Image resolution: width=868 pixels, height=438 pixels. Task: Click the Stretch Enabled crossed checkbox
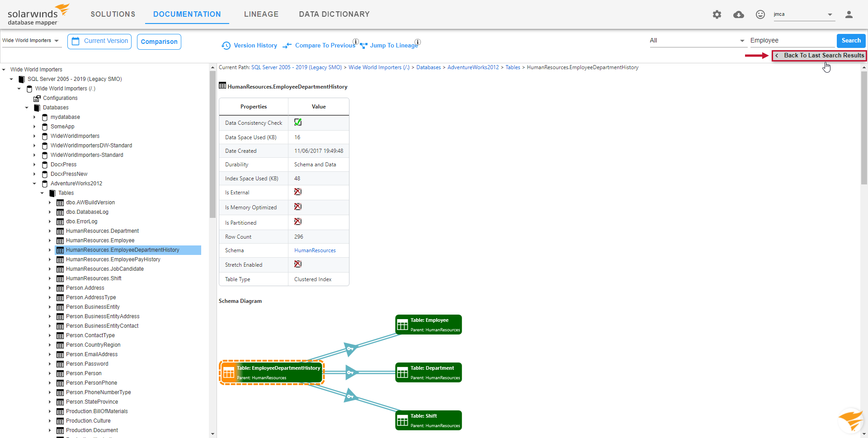point(298,264)
